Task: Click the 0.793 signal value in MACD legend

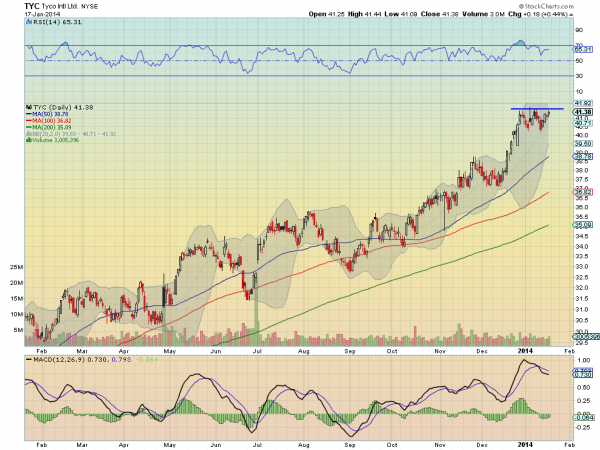Action: tap(121, 360)
